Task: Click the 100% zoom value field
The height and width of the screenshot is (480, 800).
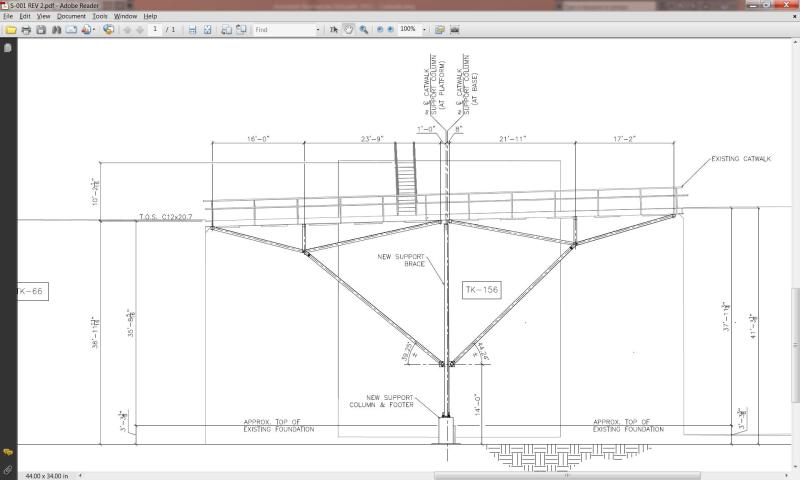Action: point(409,30)
